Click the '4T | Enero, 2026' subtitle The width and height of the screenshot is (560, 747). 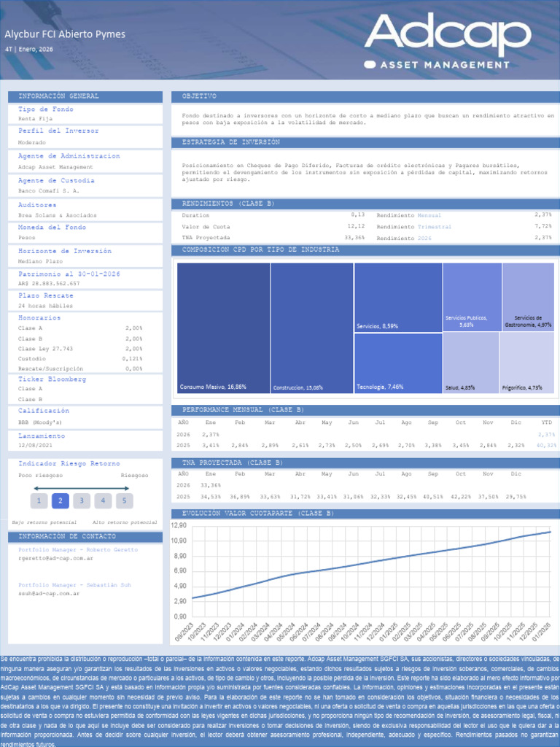[x=29, y=49]
